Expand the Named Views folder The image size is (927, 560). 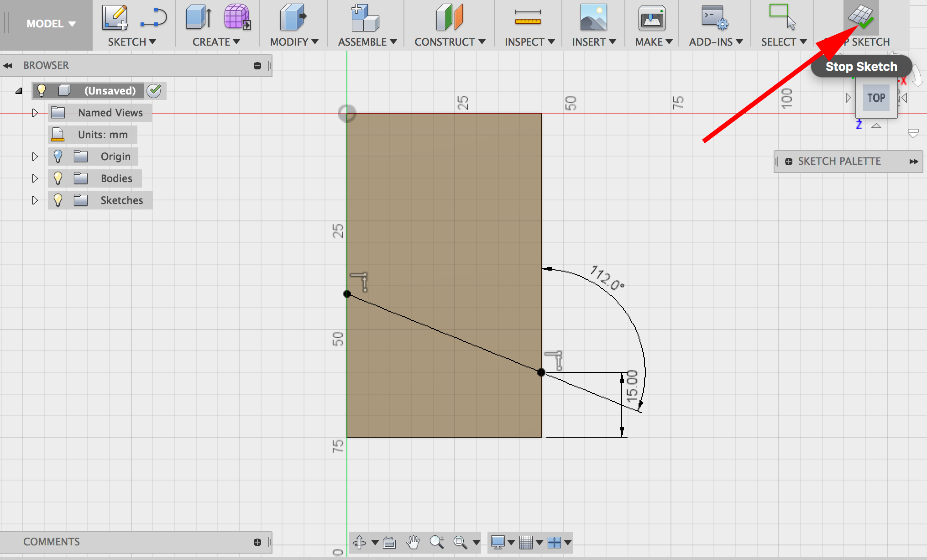35,113
